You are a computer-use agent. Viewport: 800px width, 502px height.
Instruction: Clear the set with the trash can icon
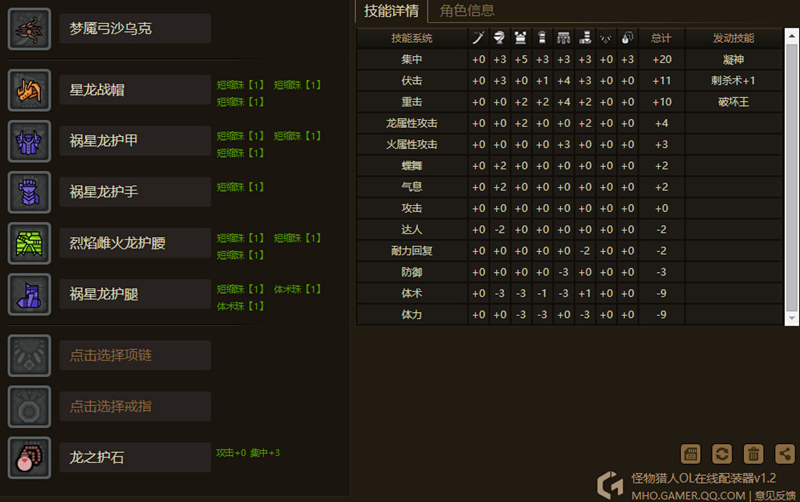[x=754, y=454]
